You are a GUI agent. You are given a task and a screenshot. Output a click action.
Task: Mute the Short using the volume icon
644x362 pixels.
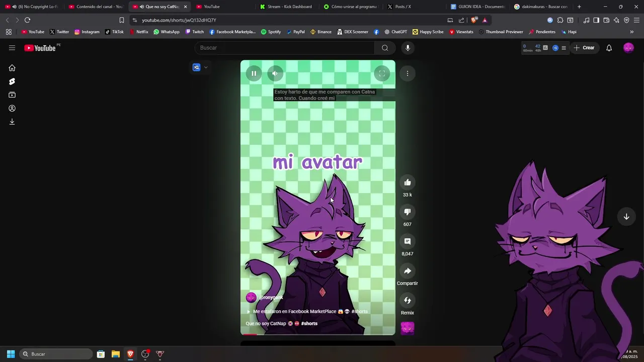click(x=275, y=73)
